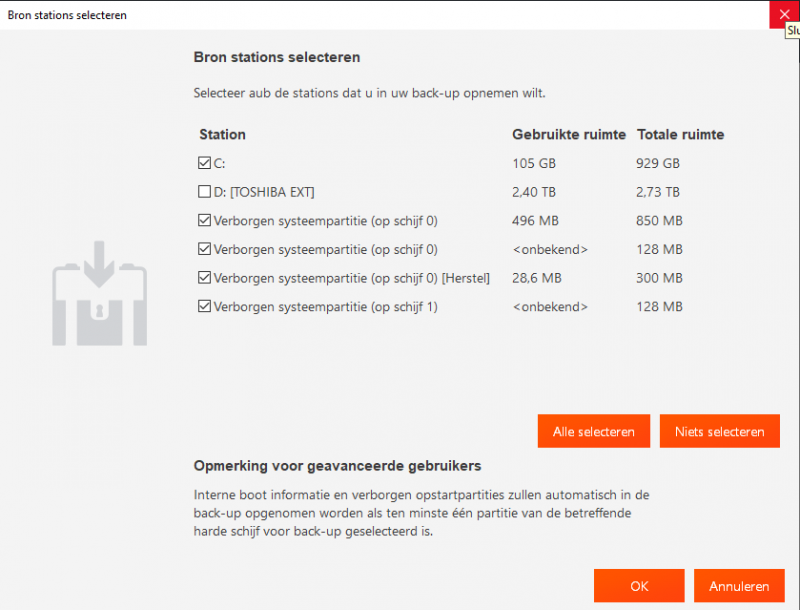
Task: Enable the D: [TOSHIBA EXT] checkbox
Action: 205,192
